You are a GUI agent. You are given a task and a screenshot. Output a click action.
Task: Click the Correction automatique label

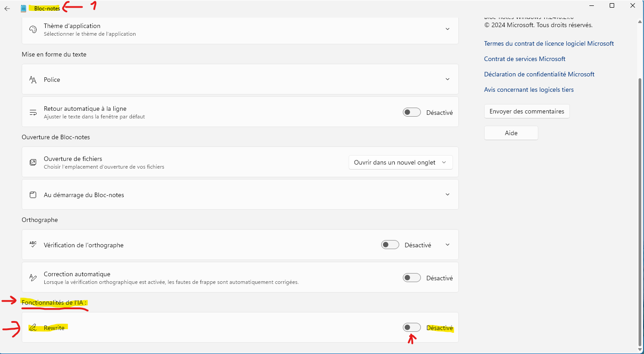(x=77, y=274)
